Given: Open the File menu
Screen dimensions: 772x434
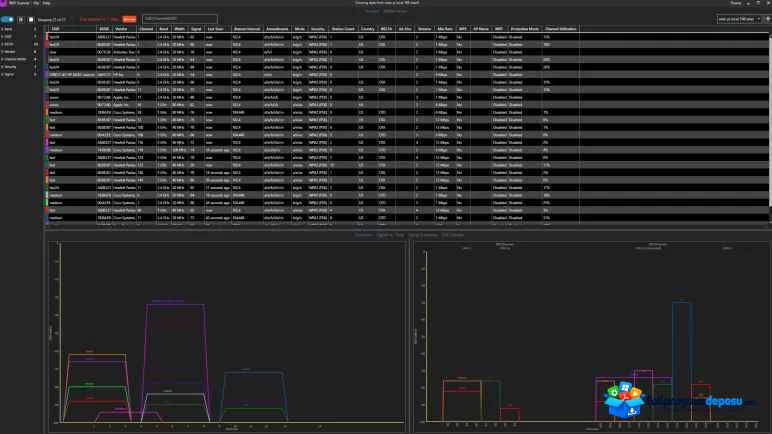Looking at the screenshot, I should click(36, 3).
